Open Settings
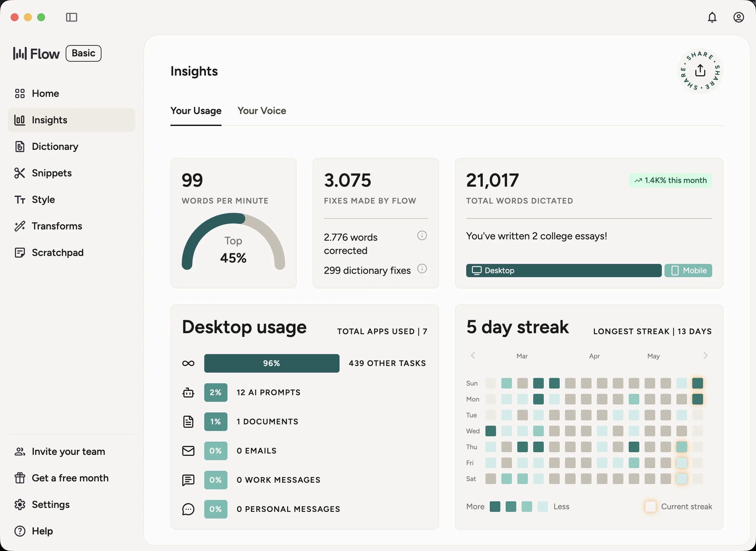 click(71, 504)
